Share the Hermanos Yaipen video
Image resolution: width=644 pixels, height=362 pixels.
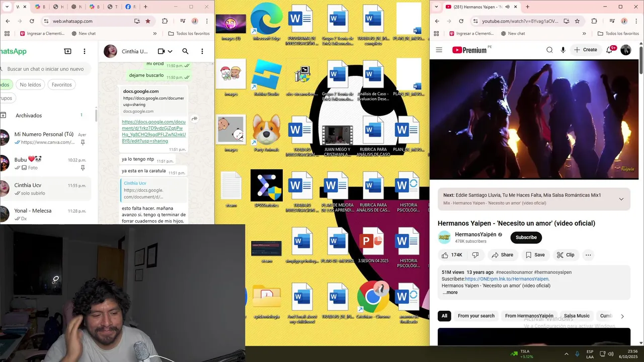coord(502,255)
